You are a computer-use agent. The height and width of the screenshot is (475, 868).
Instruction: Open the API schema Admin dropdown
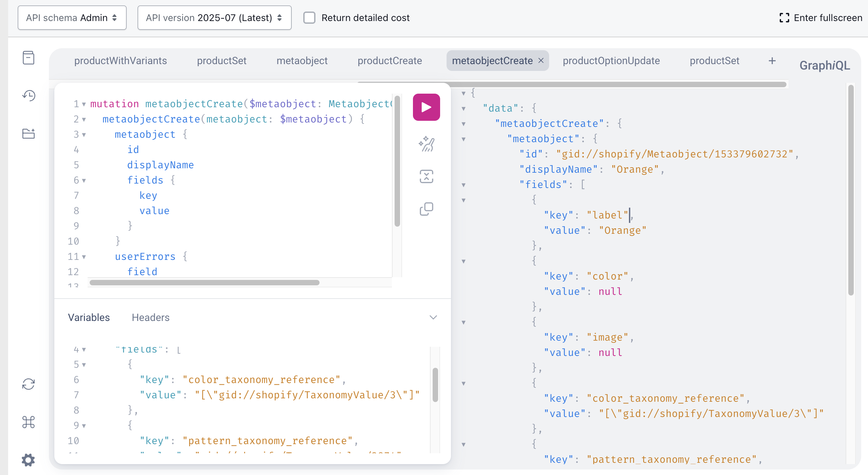pos(72,18)
